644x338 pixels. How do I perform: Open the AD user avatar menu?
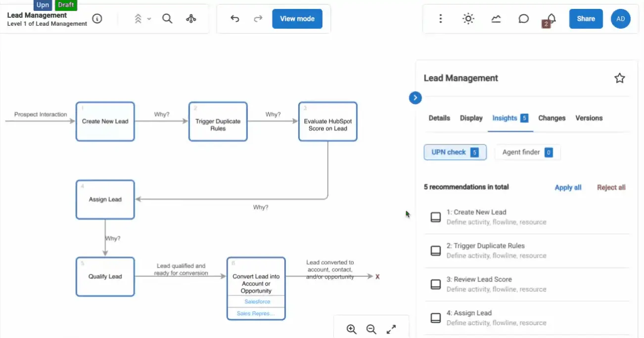(x=620, y=19)
